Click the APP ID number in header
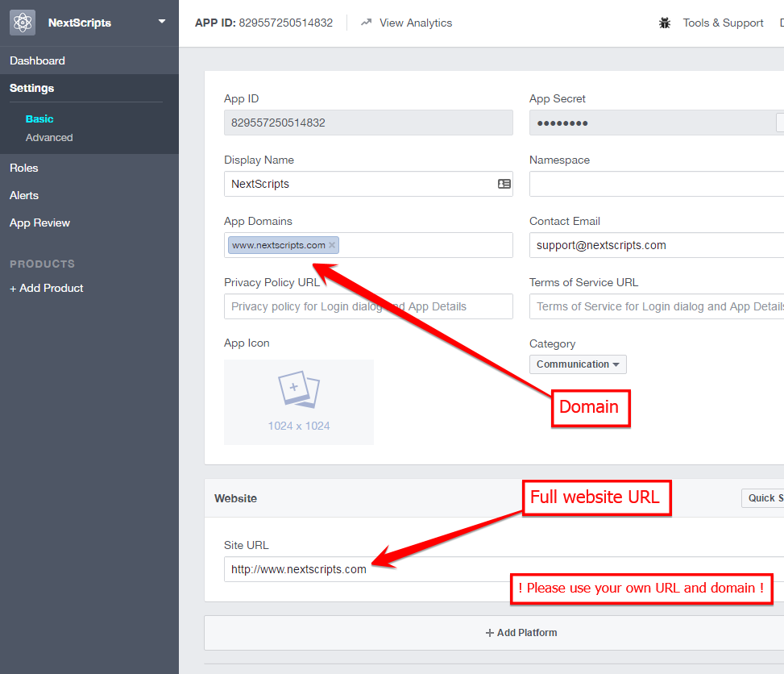 click(285, 23)
